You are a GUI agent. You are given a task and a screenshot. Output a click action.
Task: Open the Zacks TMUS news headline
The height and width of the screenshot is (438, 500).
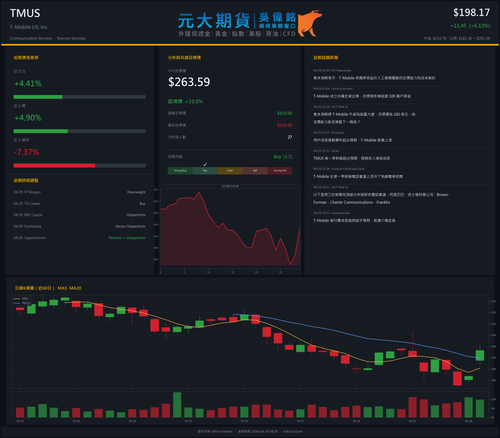pyautogui.click(x=351, y=158)
